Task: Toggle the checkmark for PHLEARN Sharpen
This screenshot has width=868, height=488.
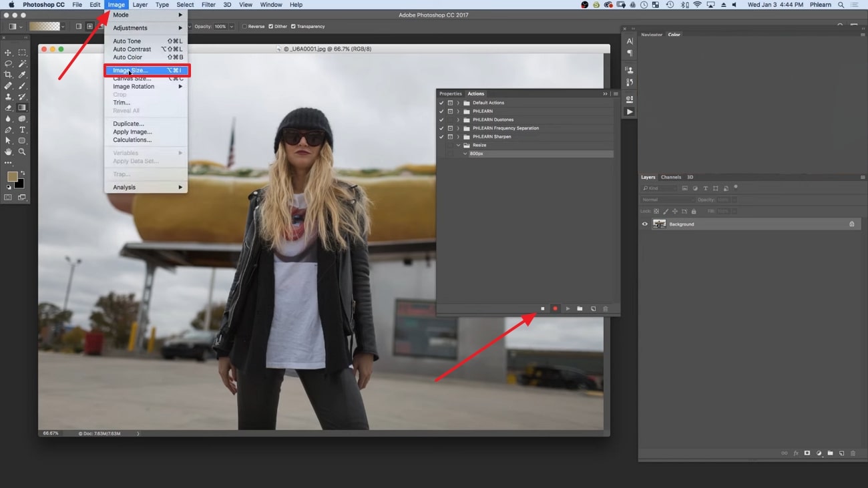Action: [441, 137]
